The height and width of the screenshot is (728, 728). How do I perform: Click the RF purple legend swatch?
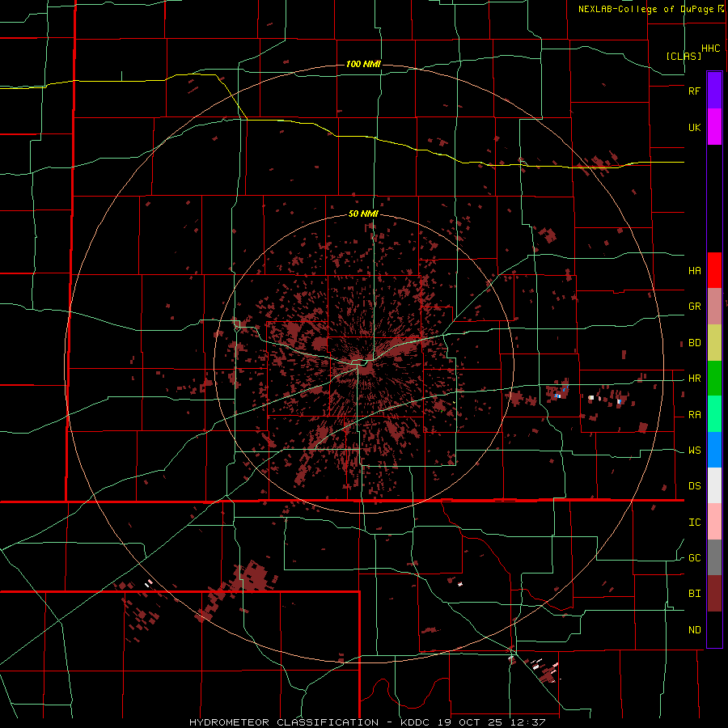click(714, 91)
